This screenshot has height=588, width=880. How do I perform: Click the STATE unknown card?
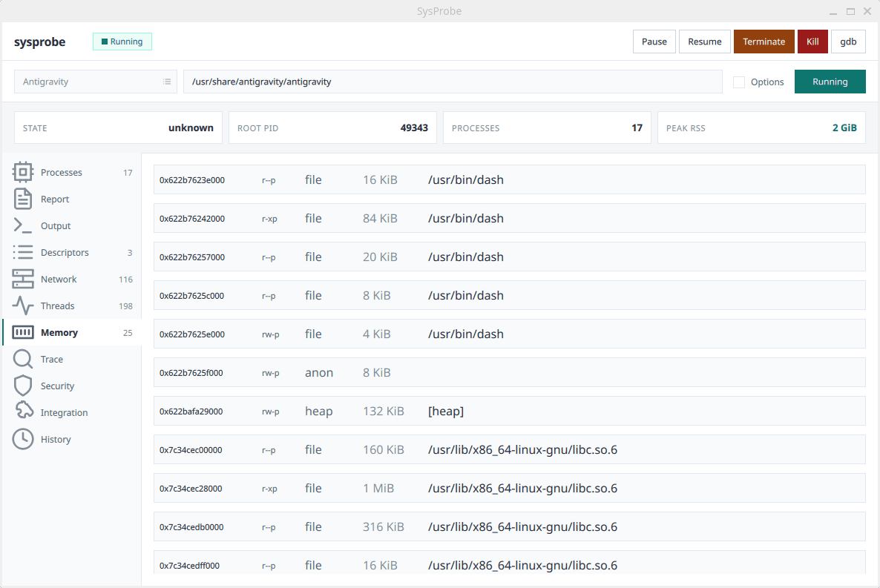pos(118,128)
